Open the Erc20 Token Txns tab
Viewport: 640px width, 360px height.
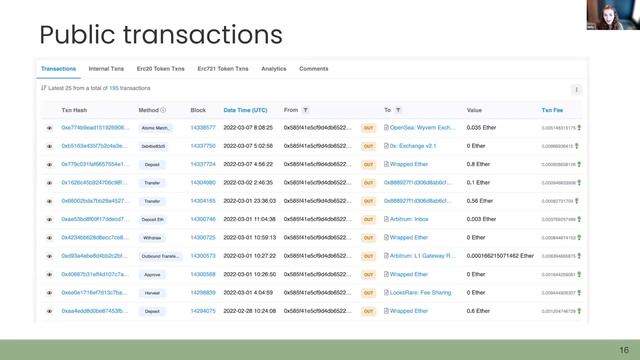pyautogui.click(x=160, y=69)
